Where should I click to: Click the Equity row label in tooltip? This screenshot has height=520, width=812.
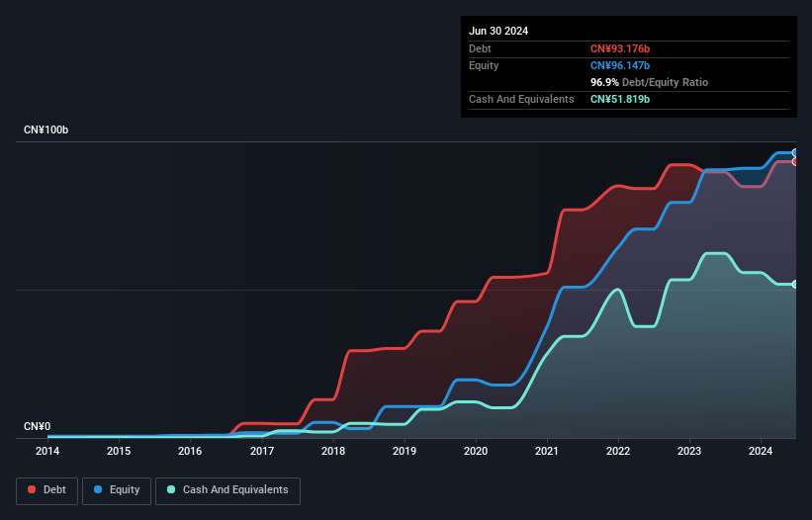click(x=484, y=65)
